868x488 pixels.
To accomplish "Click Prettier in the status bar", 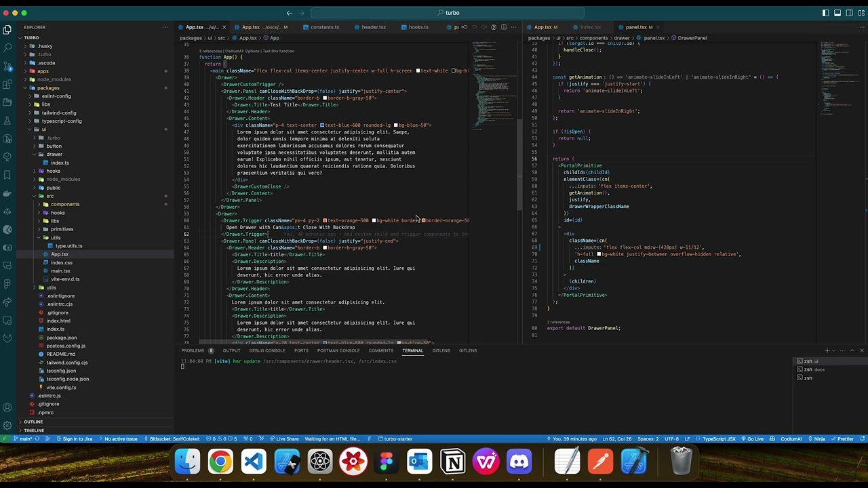I will [843, 439].
